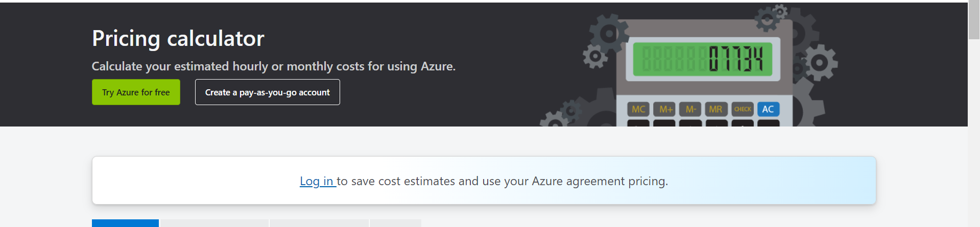Click the small light gear left of calculator display
980x227 pixels.
point(594,56)
